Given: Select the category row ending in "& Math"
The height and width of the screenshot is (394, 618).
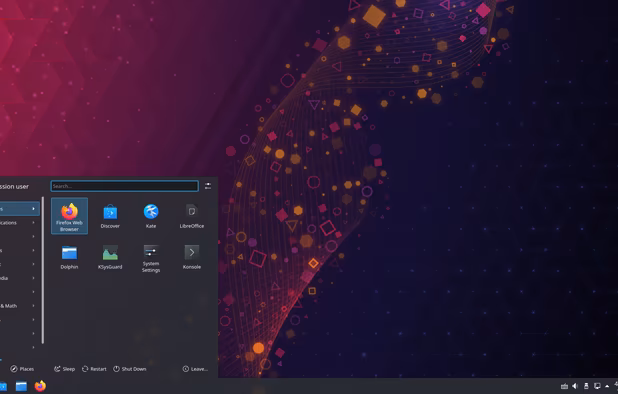Looking at the screenshot, I should 20,306.
